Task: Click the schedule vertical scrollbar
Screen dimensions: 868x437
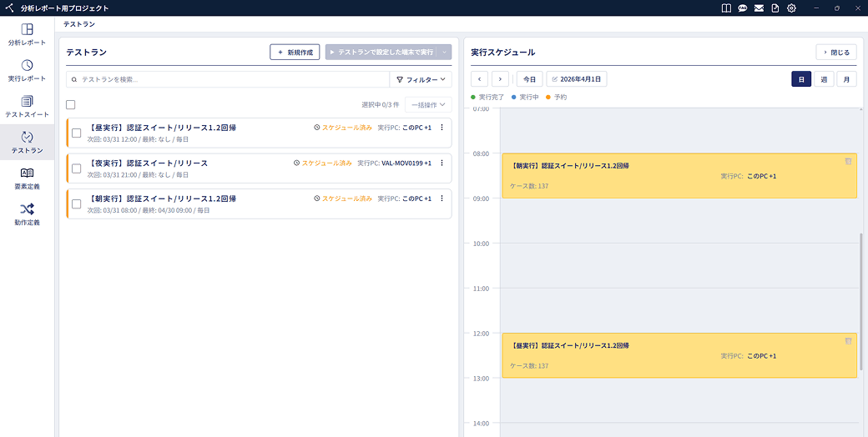Action: pyautogui.click(x=860, y=301)
